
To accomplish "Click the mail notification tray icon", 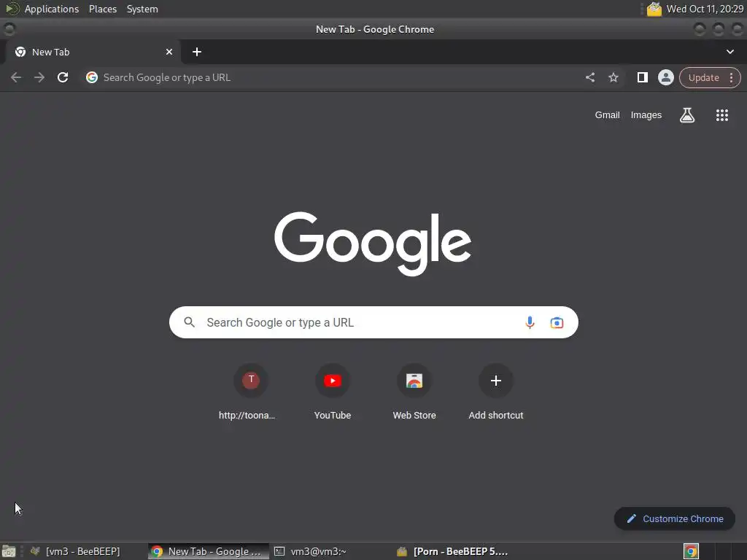I will coord(654,9).
